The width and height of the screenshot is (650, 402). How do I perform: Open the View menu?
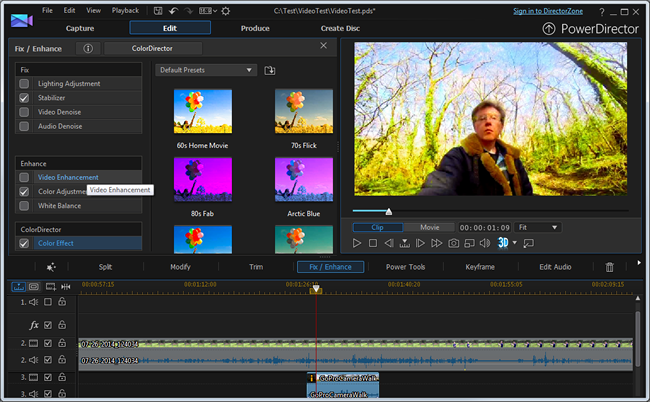(93, 10)
